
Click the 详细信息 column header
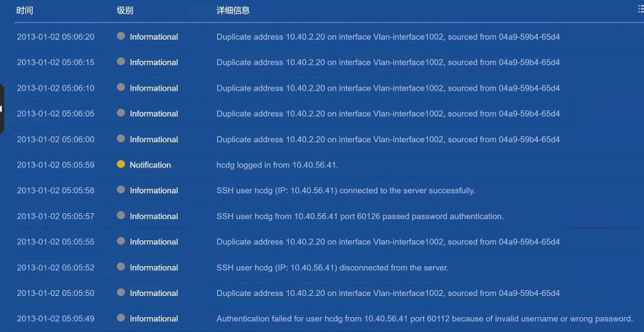[233, 10]
